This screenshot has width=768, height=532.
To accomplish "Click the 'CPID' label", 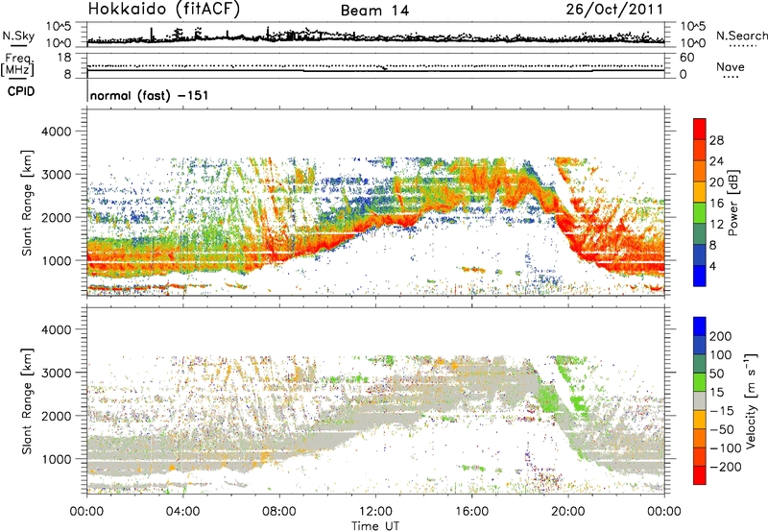I will point(21,91).
